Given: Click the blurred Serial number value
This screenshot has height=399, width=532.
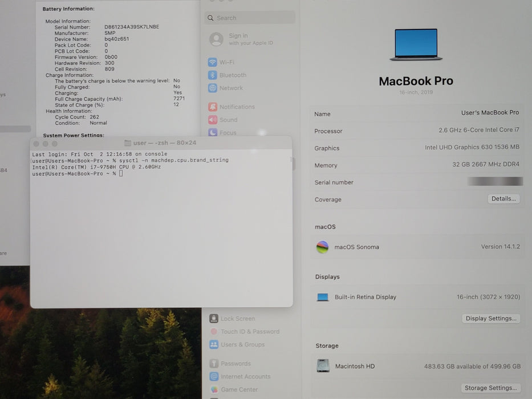Looking at the screenshot, I should [495, 181].
